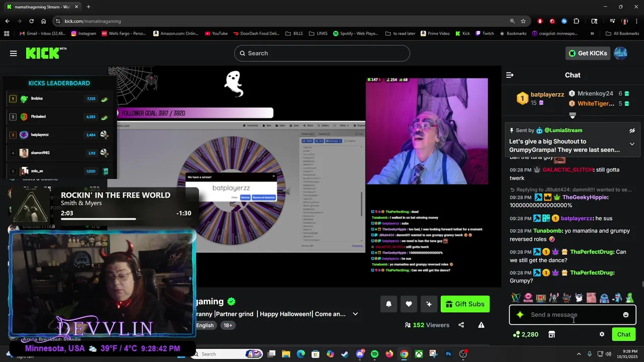Viewport: 644px width, 362px height.
Task: Open Steam from the taskbar
Action: 345,354
